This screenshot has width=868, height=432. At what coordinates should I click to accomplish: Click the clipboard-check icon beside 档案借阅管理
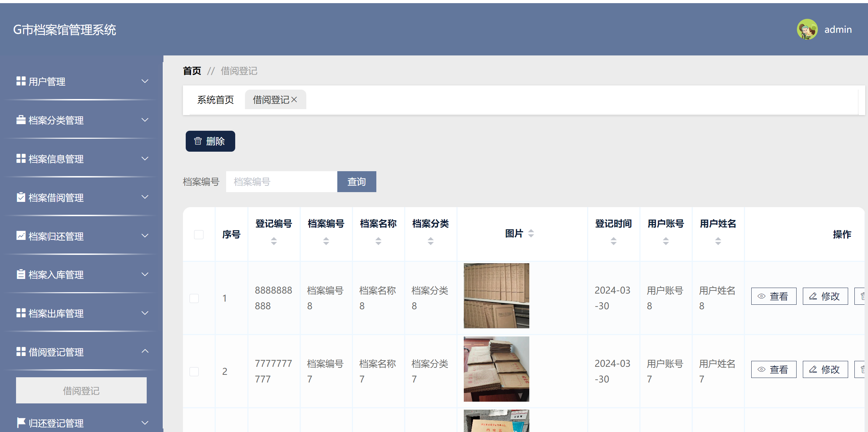click(21, 197)
